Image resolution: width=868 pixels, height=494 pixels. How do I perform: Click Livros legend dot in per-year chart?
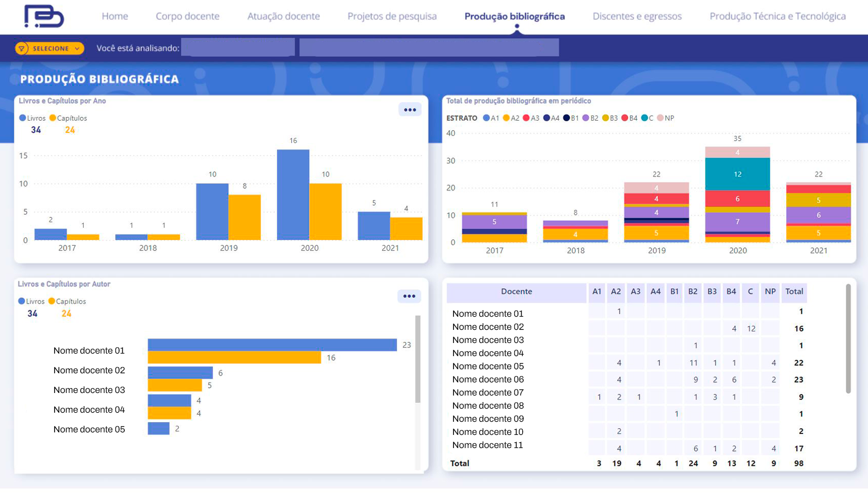pyautogui.click(x=22, y=118)
